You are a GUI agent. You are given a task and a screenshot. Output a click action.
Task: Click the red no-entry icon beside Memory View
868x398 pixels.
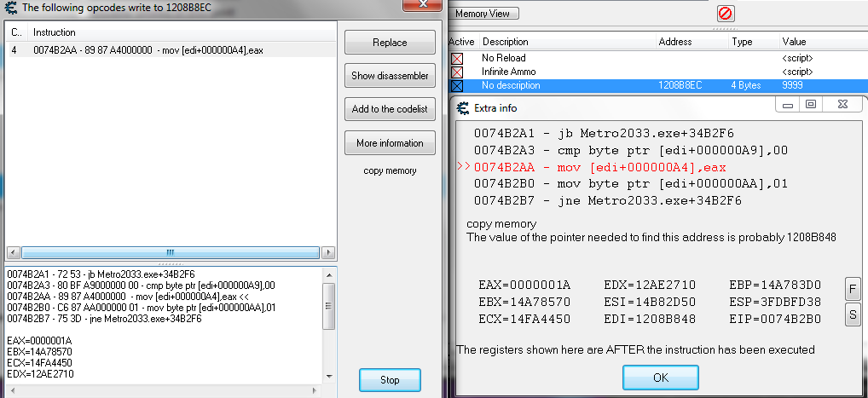tap(725, 14)
